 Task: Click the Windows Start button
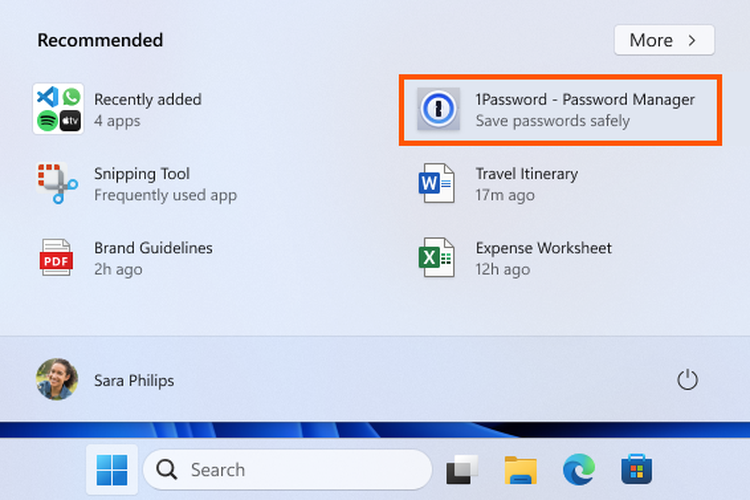point(111,469)
